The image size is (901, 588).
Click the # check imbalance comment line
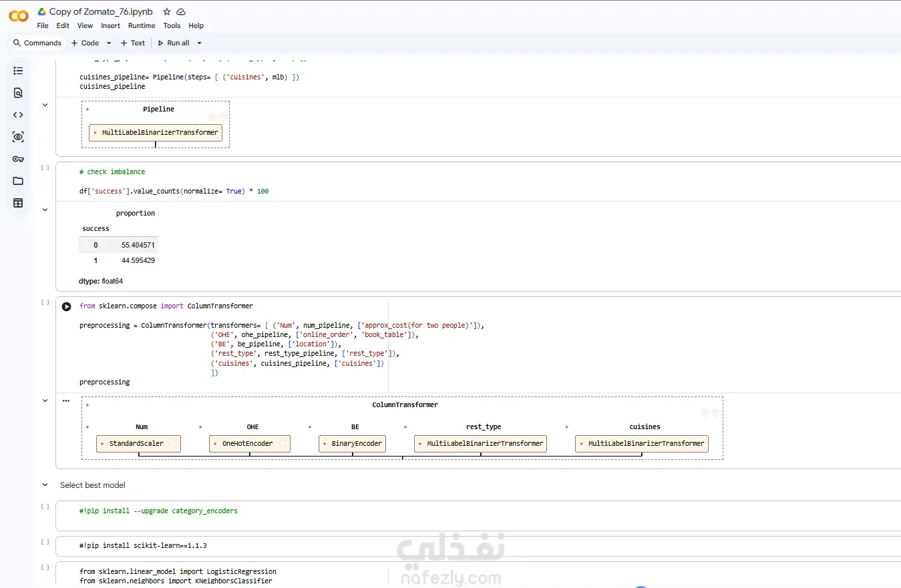[112, 172]
